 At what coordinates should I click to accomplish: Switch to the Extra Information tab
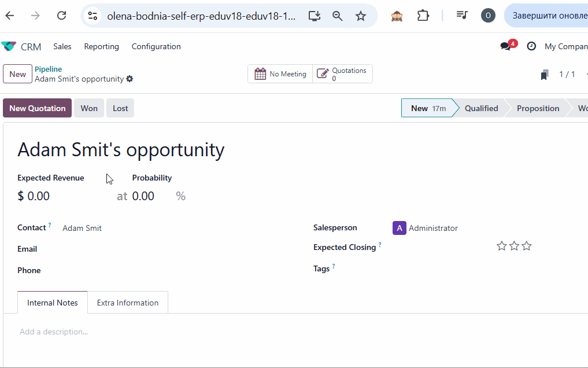(128, 303)
